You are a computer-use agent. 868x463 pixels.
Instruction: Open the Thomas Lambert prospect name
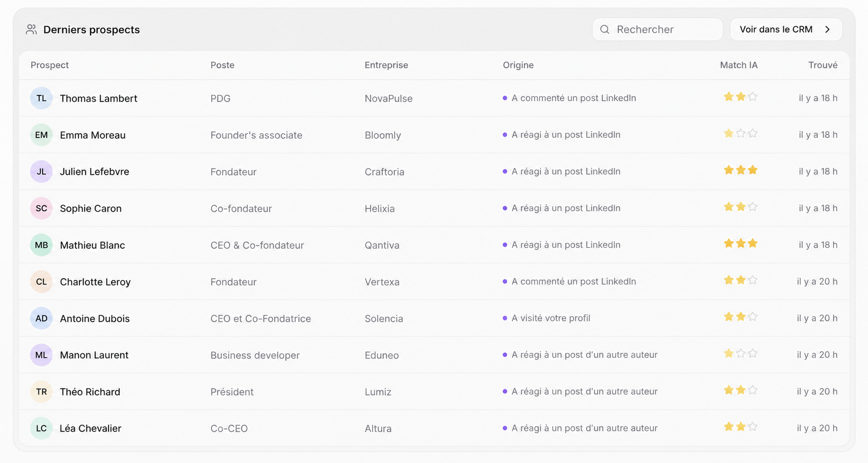pyautogui.click(x=99, y=99)
